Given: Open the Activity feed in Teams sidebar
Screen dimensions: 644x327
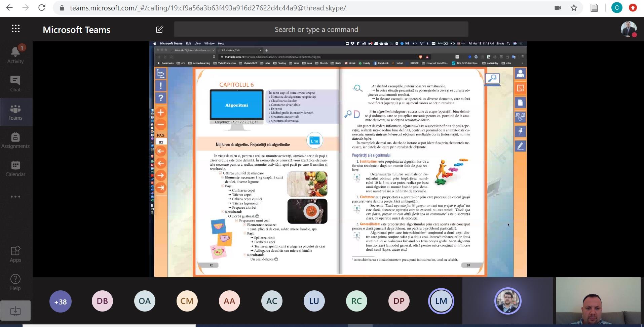Looking at the screenshot, I should pyautogui.click(x=15, y=54).
